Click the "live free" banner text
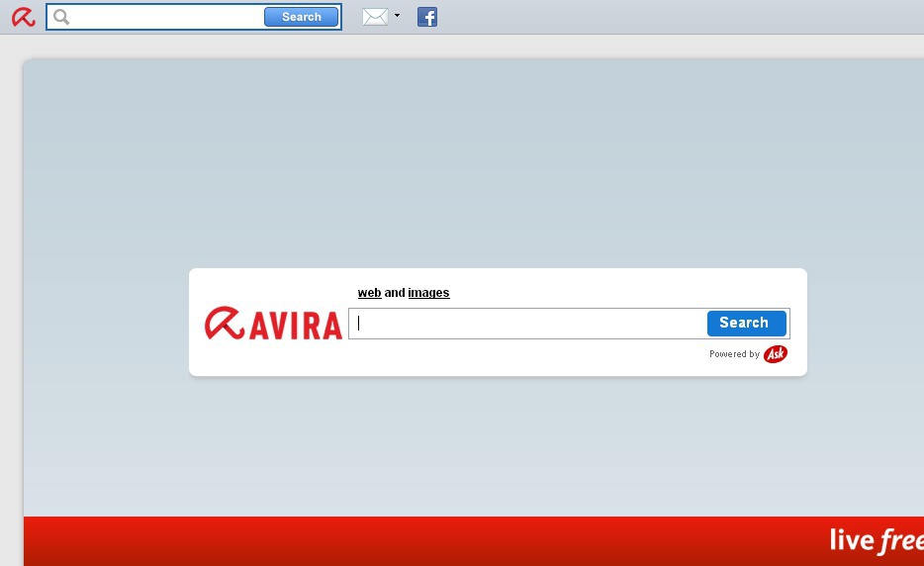Image resolution: width=924 pixels, height=566 pixels. (x=877, y=540)
